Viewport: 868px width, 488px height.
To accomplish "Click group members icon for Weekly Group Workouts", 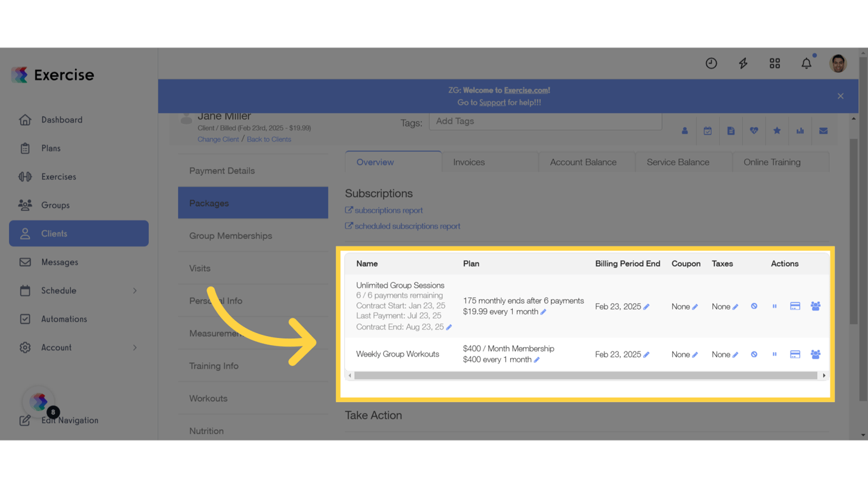I will click(x=815, y=354).
